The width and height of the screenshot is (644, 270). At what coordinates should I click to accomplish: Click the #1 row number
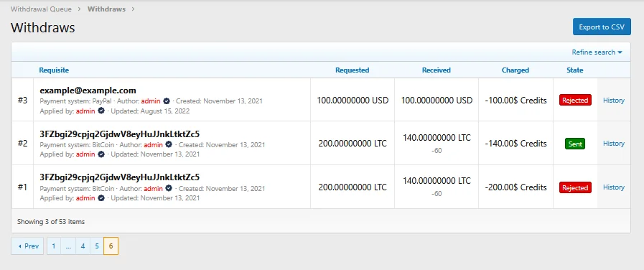[22, 187]
